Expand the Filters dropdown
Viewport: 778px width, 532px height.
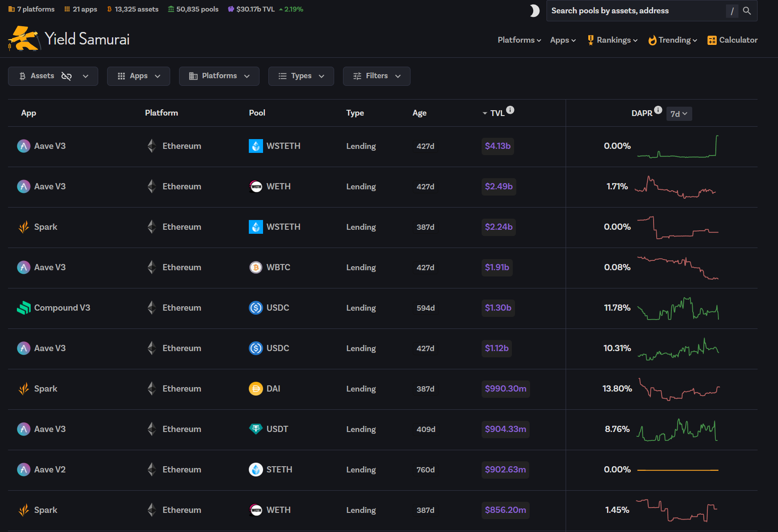pyautogui.click(x=376, y=76)
